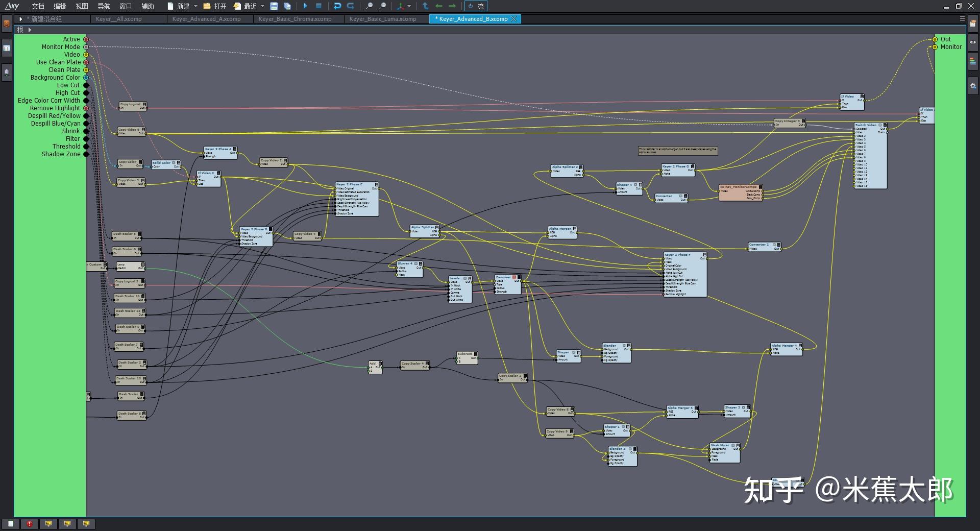Screen dimensions: 980x531
Task: Expand the 新建 dropdown arrow
Action: pos(195,6)
